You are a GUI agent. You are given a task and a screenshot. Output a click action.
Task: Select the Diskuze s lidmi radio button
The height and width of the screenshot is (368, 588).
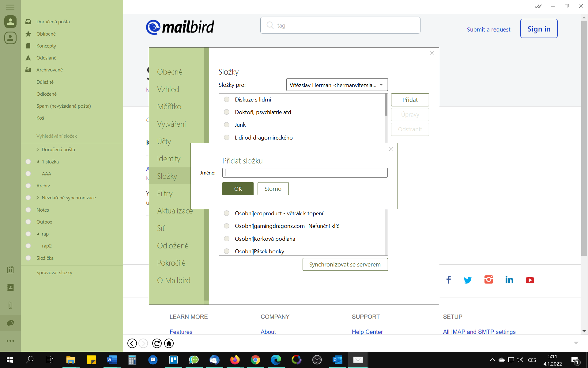[x=227, y=99]
